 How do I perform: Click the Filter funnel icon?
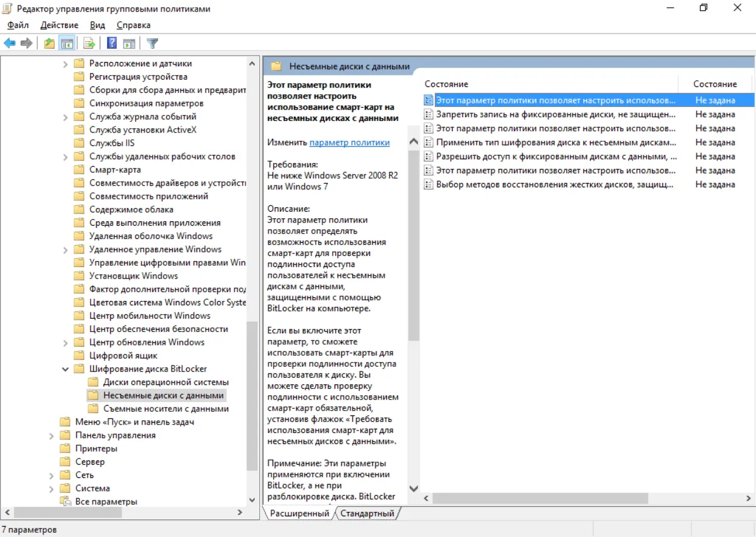[x=153, y=43]
